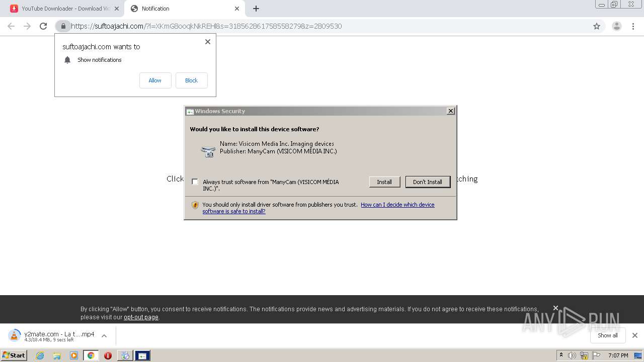
Task: Click 'Would you like to install' heading
Action: pyautogui.click(x=255, y=129)
